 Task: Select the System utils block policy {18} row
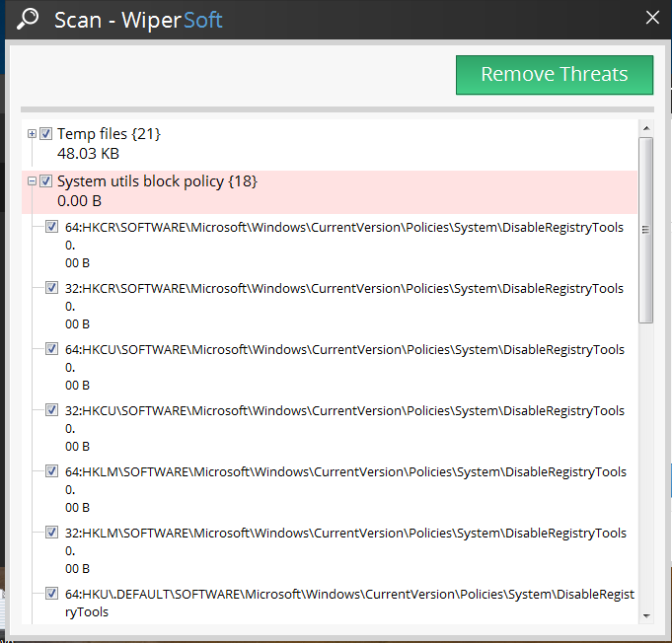point(330,192)
